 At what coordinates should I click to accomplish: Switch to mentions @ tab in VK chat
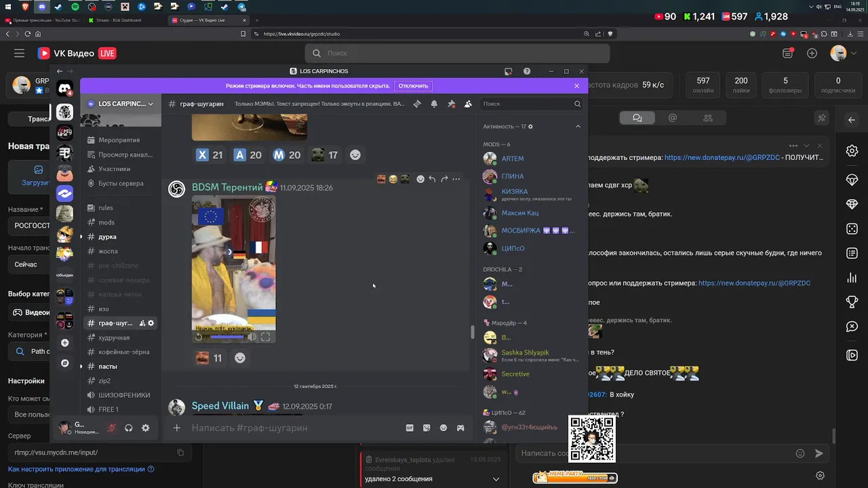[673, 118]
